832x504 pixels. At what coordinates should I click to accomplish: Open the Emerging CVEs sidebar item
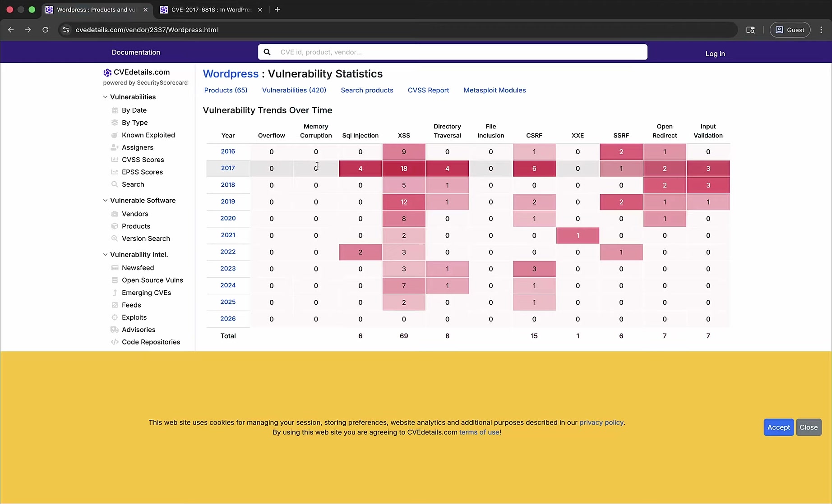pos(146,293)
